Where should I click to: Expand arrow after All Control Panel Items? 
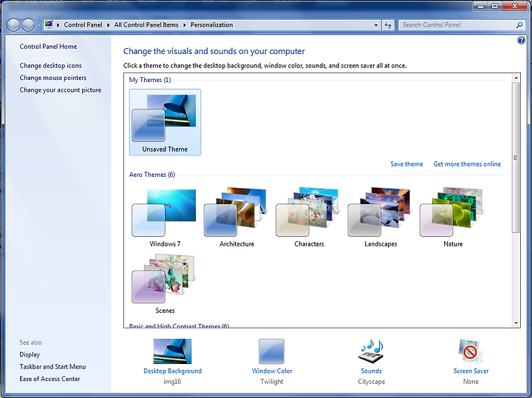[x=185, y=25]
